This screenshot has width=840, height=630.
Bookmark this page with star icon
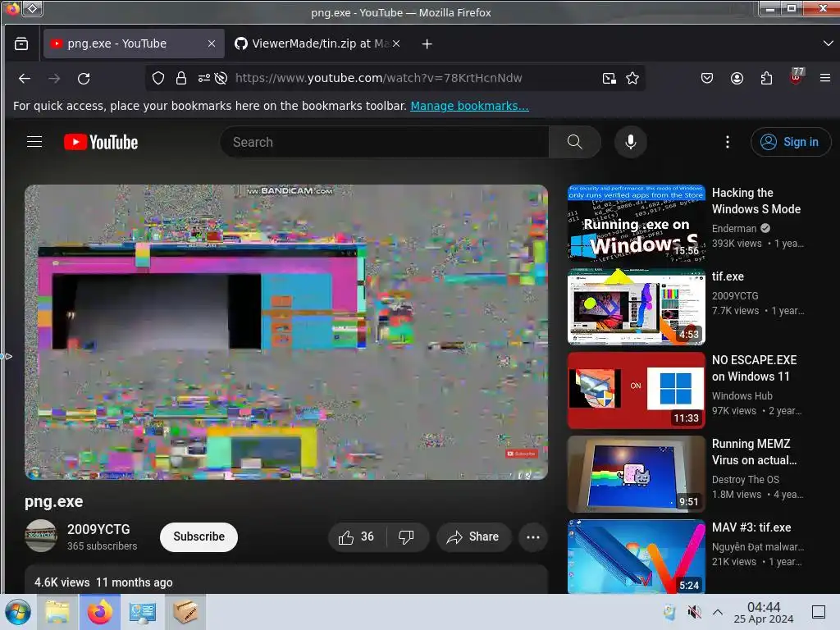pyautogui.click(x=632, y=78)
